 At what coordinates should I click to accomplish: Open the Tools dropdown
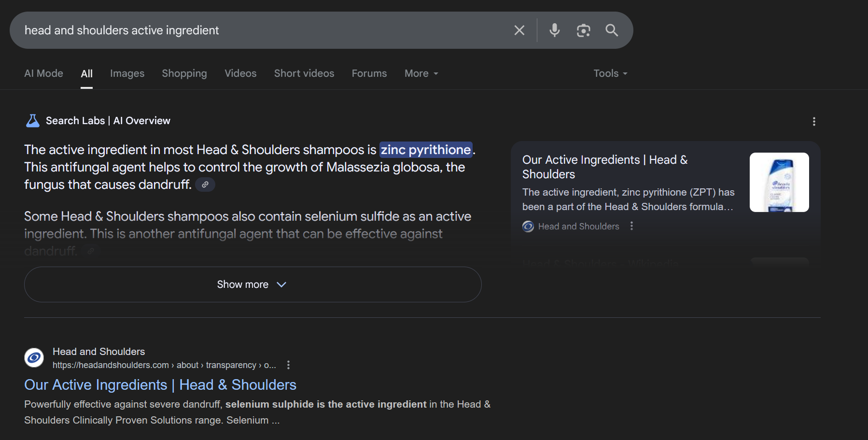(x=610, y=73)
